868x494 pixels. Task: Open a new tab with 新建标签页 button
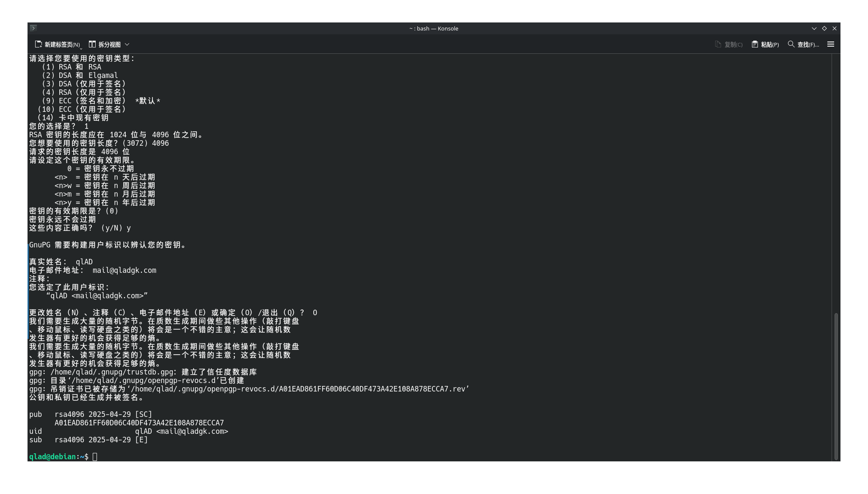pyautogui.click(x=58, y=44)
